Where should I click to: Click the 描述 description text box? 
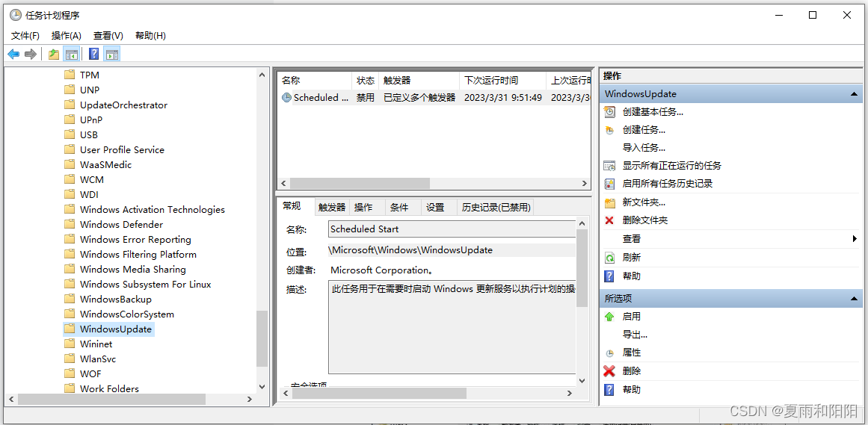(x=452, y=327)
